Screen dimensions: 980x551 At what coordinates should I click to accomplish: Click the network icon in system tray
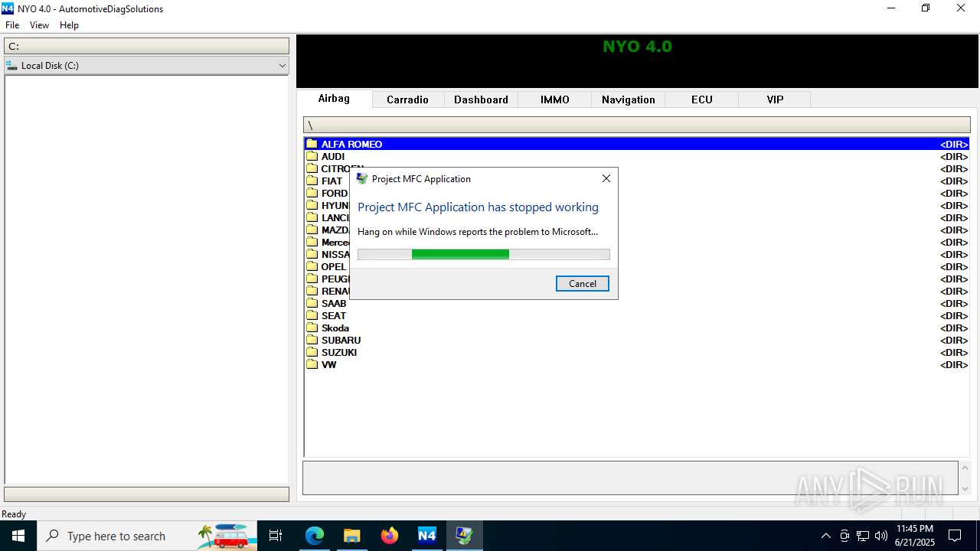[863, 536]
